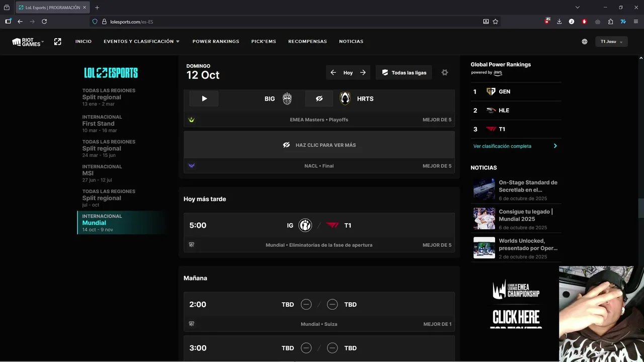The width and height of the screenshot is (644, 362).
Task: Open the red ad-blocker extension with 45 badge
Action: tap(547, 21)
